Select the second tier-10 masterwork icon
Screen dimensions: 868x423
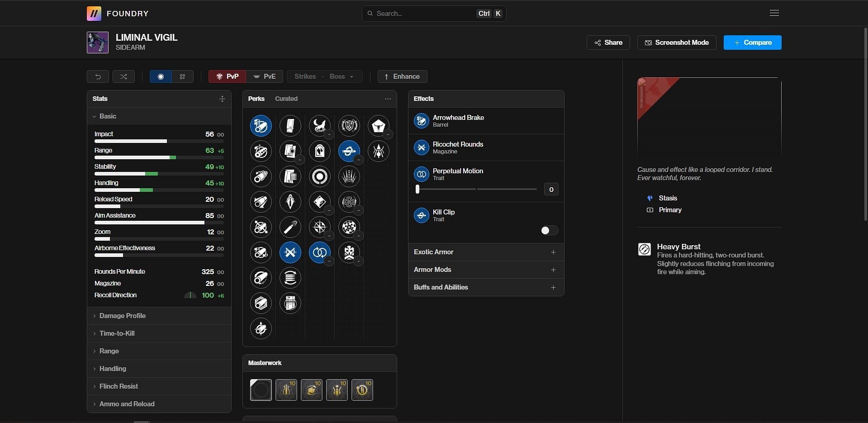point(312,390)
